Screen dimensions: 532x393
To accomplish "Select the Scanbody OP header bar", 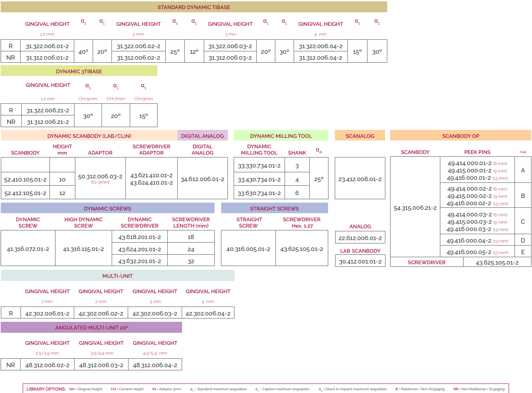I will point(460,136).
